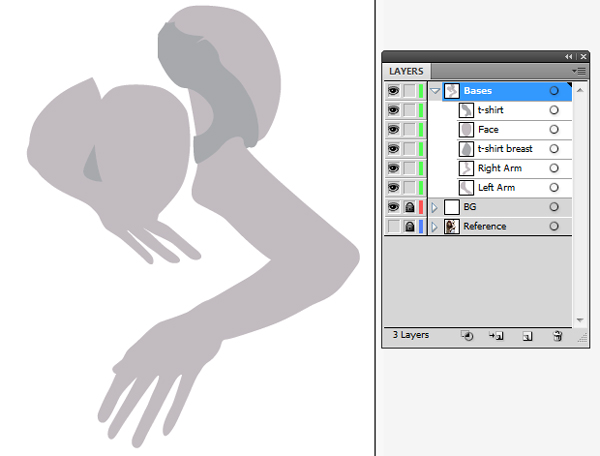The image size is (600, 456).
Task: Collapse the Bases layer disclosure triangle
Action: coord(435,91)
